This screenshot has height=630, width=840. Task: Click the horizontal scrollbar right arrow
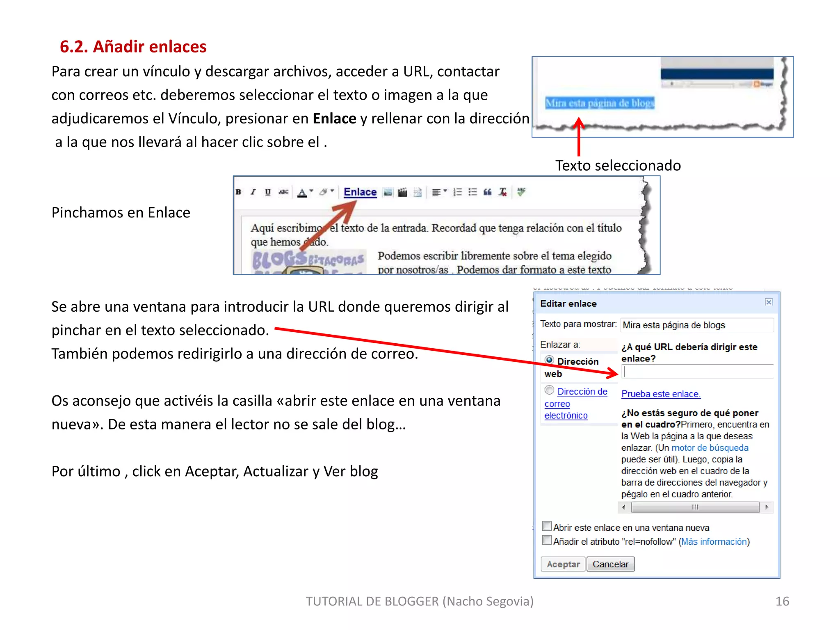(x=767, y=507)
